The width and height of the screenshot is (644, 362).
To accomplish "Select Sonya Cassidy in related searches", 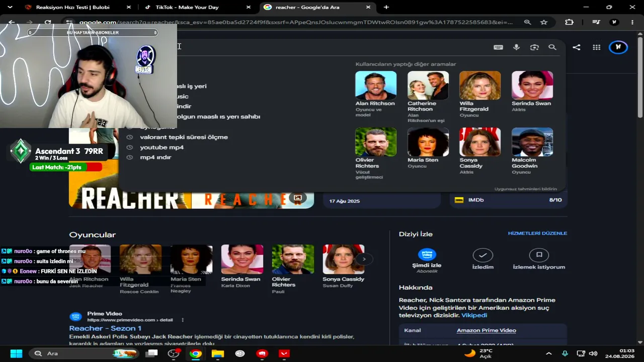I will (479, 151).
